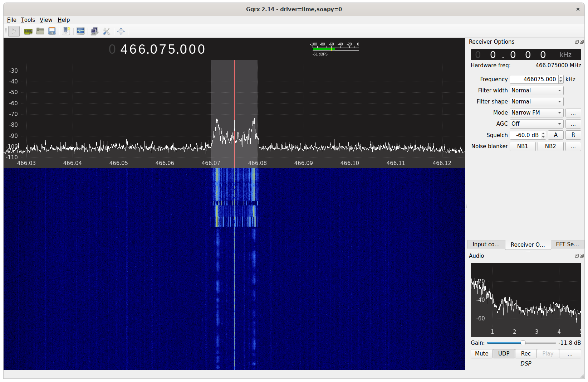This screenshot has height=382, width=588.
Task: Start audio recording with Rec button
Action: click(x=525, y=353)
